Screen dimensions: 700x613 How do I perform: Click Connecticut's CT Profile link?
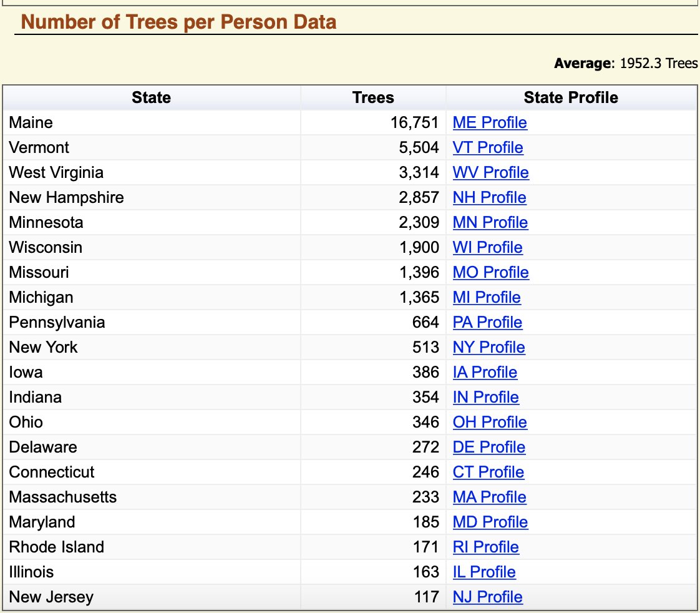(488, 472)
